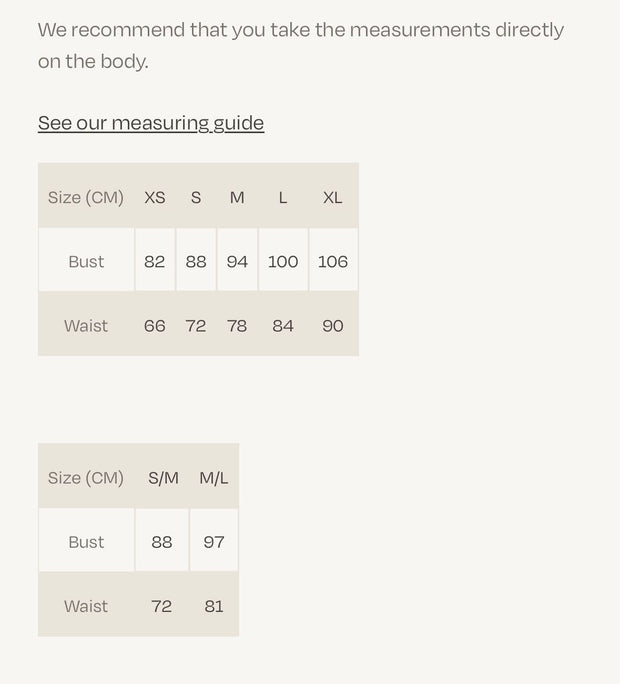Click the second table's Size (CM) header
Viewport: 620px width, 684px height.
[86, 478]
